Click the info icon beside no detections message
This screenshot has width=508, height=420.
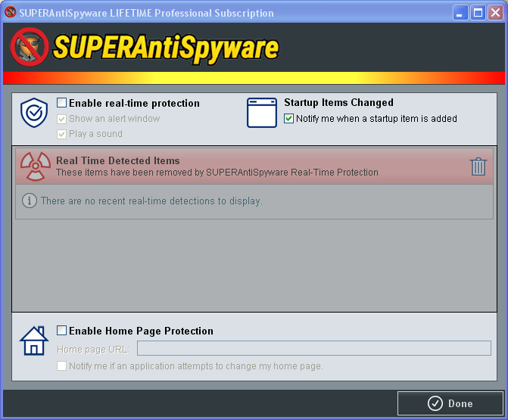point(30,201)
